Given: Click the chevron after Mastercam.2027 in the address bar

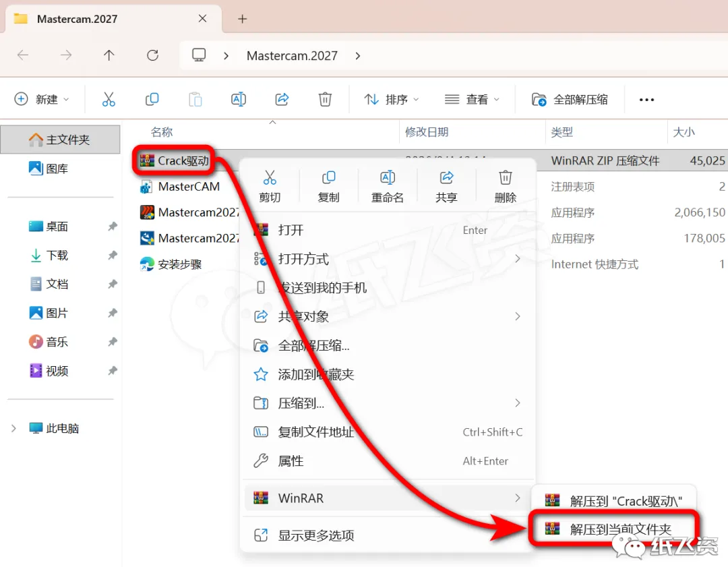Looking at the screenshot, I should click(x=357, y=56).
